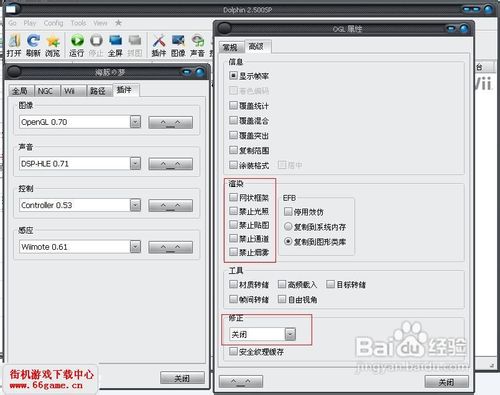Image resolution: width=500 pixels, height=395 pixels.
Task: Enable 网状框架 wireframe checkbox
Action: 233,197
